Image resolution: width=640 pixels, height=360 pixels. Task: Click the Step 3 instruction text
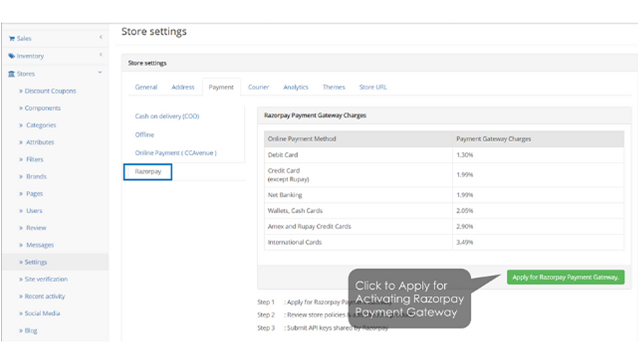click(x=322, y=328)
